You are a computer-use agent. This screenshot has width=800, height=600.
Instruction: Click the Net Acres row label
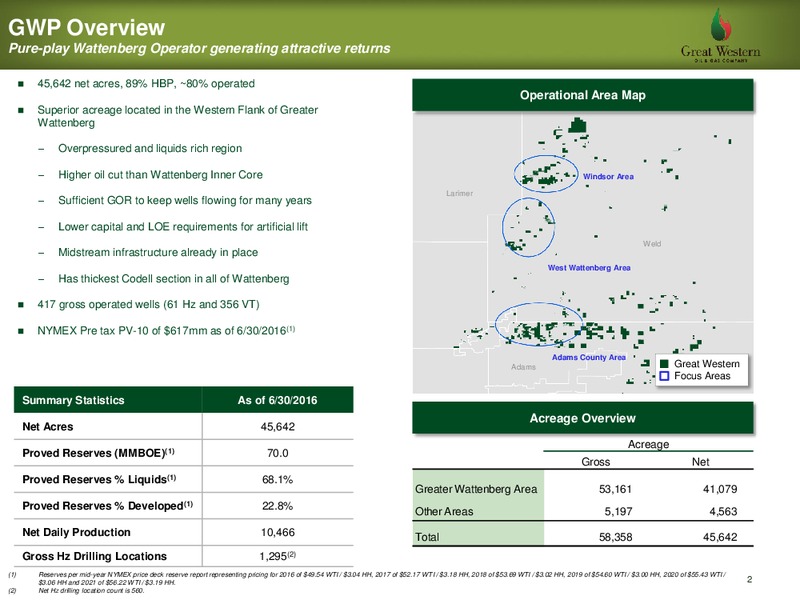point(48,427)
